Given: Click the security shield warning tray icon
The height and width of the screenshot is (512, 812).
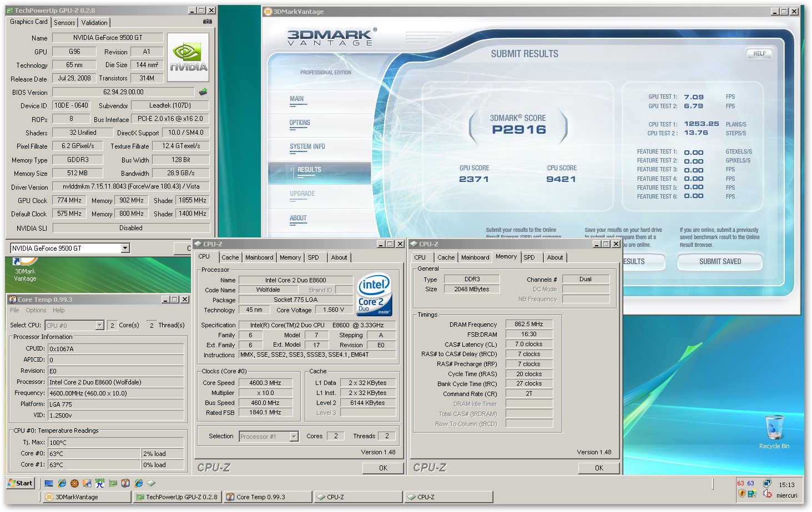Looking at the screenshot, I should coord(742,494).
